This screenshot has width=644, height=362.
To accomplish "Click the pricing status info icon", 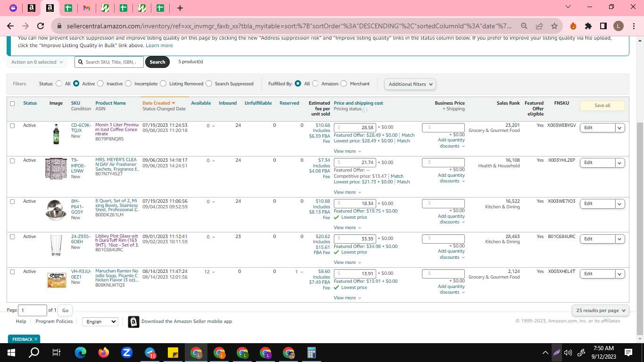I will (x=365, y=109).
